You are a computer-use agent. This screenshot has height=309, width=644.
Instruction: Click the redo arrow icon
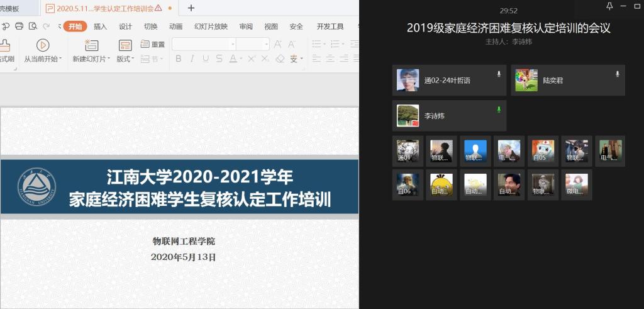click(x=47, y=26)
